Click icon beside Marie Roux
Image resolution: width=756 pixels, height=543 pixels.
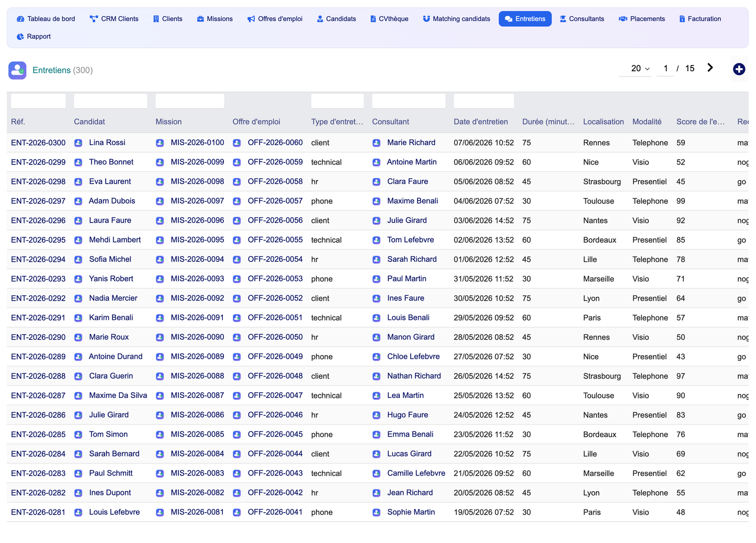pos(78,337)
